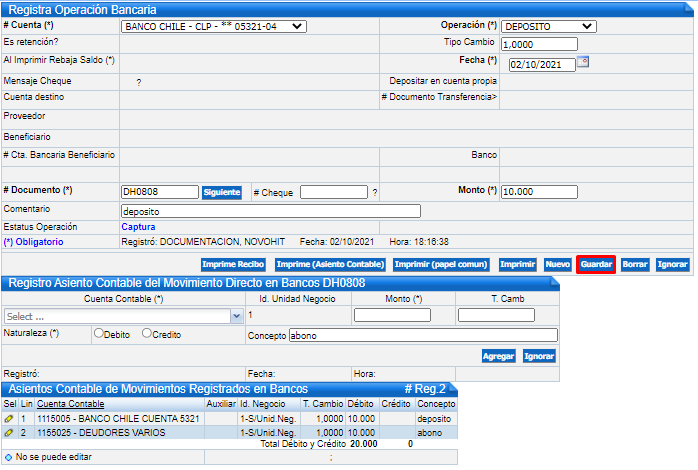Image resolution: width=698 pixels, height=470 pixels.
Task: Click Siguiente next to document number
Action: click(222, 192)
